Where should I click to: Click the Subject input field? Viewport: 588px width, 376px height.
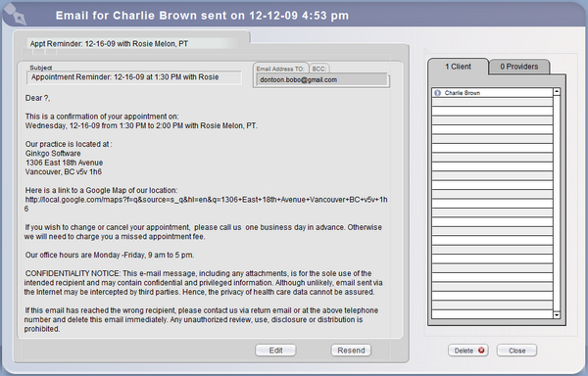[x=134, y=77]
